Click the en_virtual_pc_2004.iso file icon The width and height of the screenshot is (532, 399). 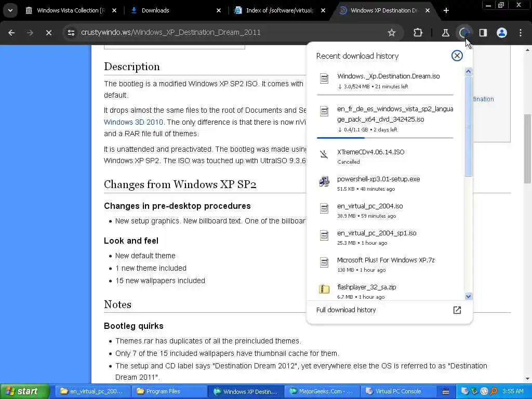point(324,208)
